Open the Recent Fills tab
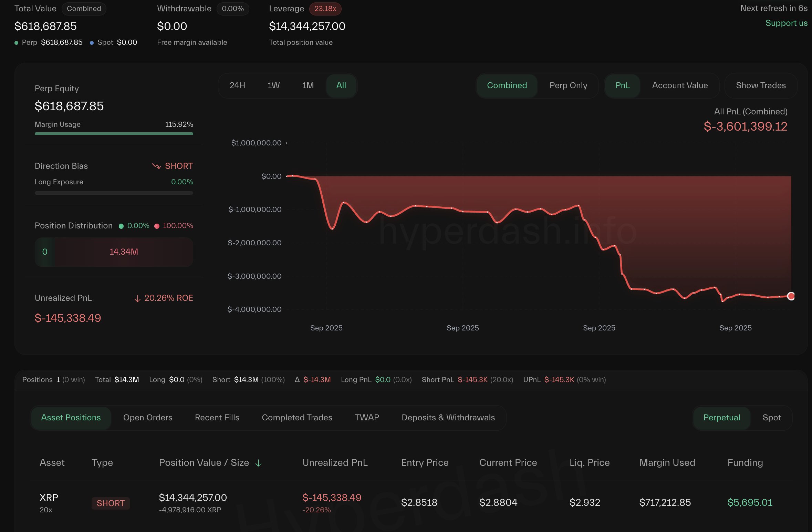This screenshot has height=532, width=812. click(217, 418)
